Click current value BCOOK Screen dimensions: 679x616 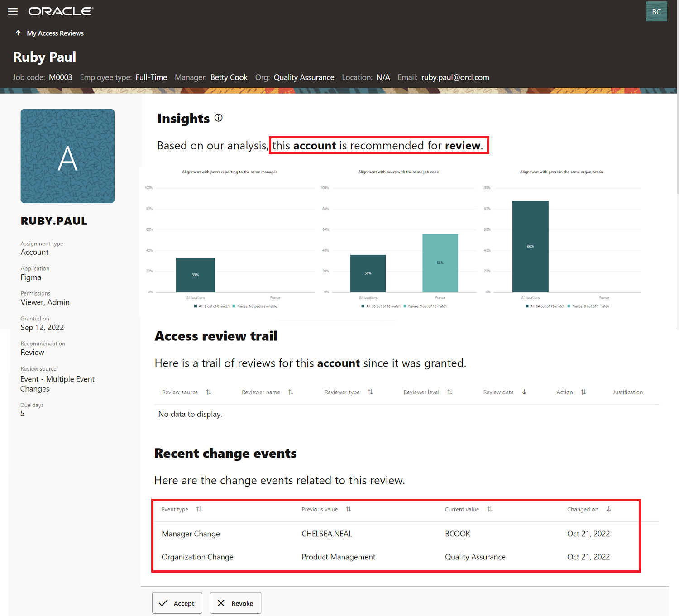point(458,534)
